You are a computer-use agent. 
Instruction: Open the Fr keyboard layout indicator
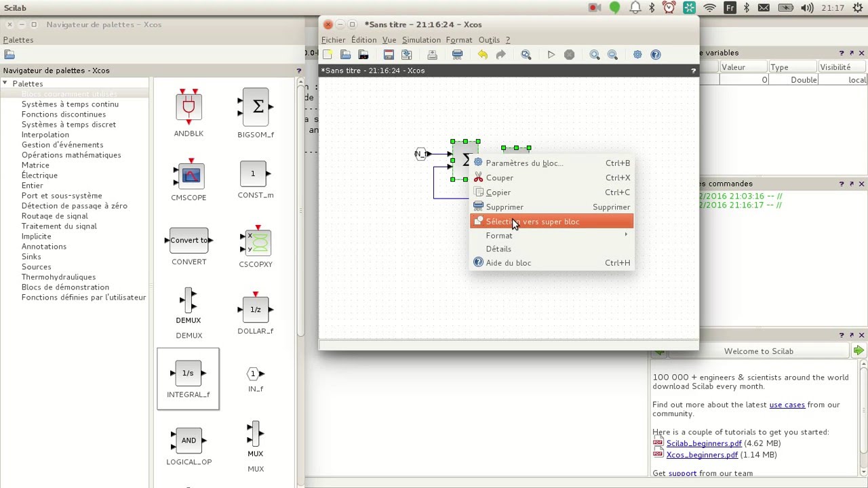pos(730,8)
